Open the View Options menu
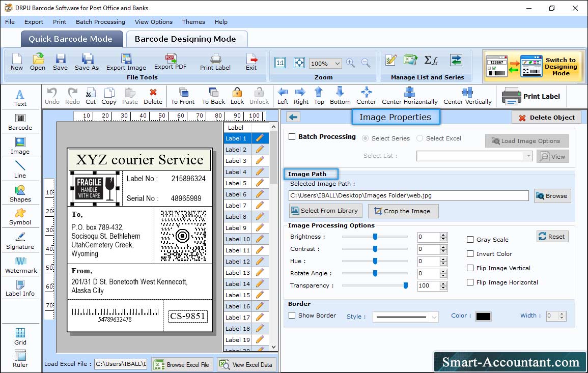This screenshot has height=373, width=588. click(154, 22)
